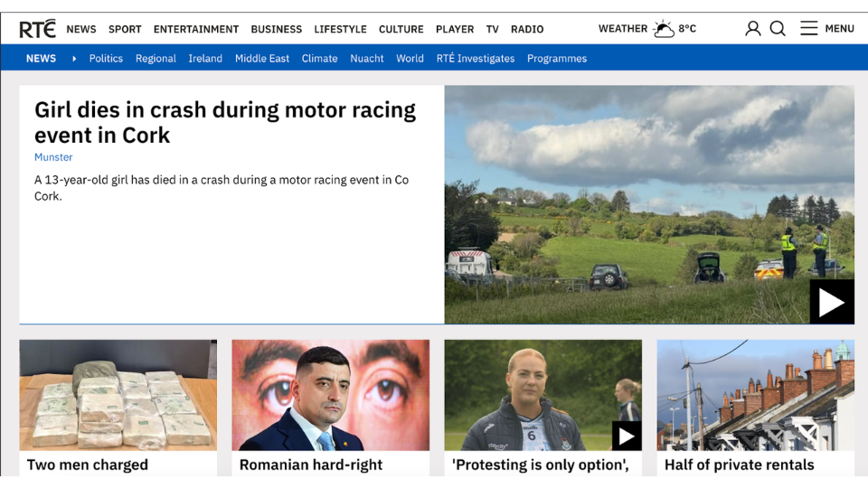Open the user account icon
Viewport: 868px width, 488px height.
[x=752, y=28]
